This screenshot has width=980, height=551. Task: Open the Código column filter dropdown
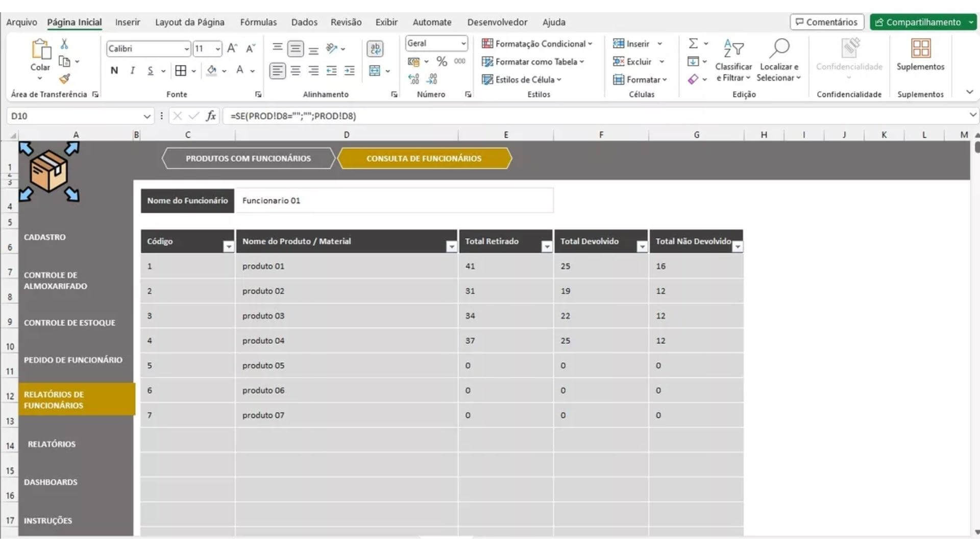click(228, 247)
